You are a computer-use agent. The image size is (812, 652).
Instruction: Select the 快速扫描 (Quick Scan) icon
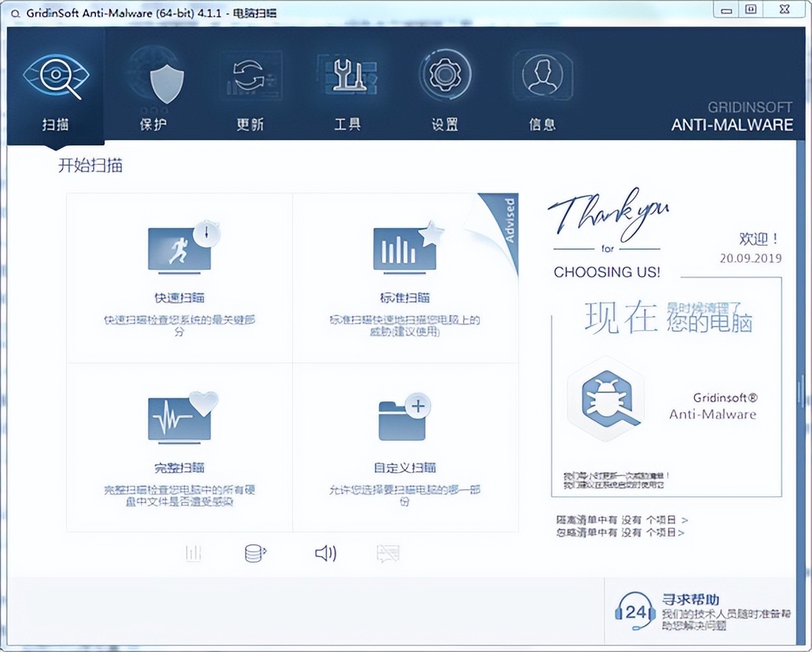coord(177,250)
